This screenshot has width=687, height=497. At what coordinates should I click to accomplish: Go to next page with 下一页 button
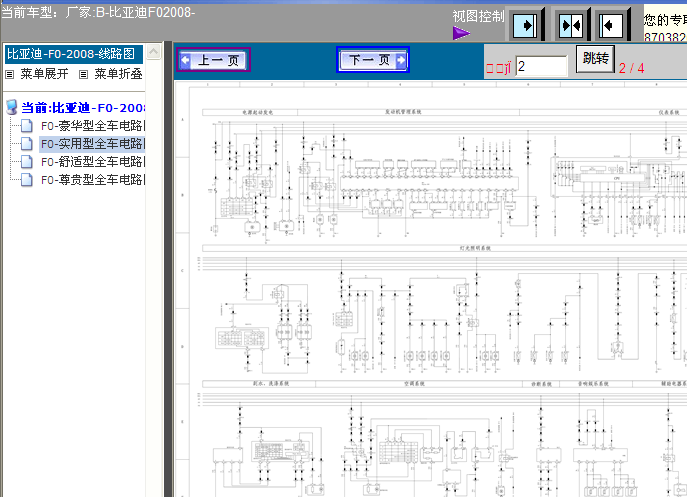[x=373, y=60]
